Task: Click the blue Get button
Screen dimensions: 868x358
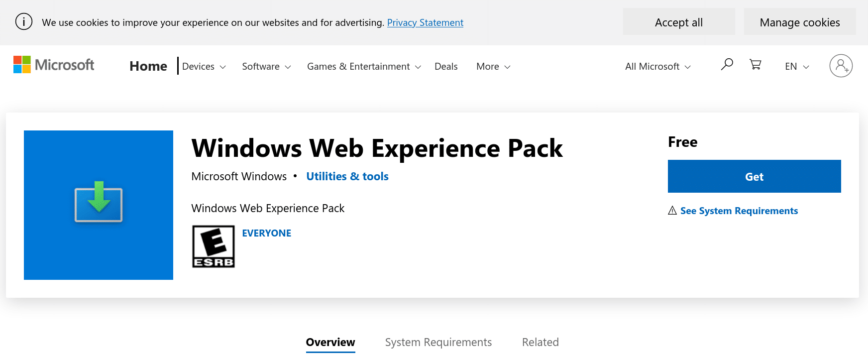Action: pos(755,176)
